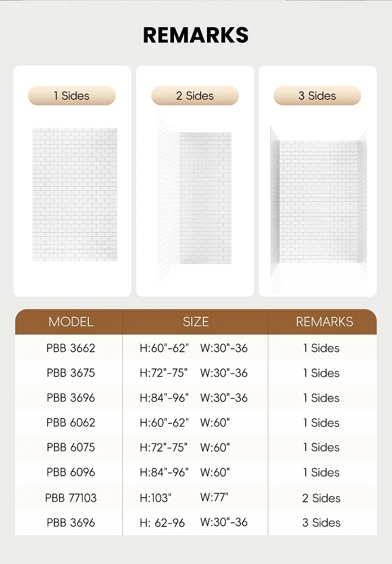Click the SIZE column header

pos(196,322)
